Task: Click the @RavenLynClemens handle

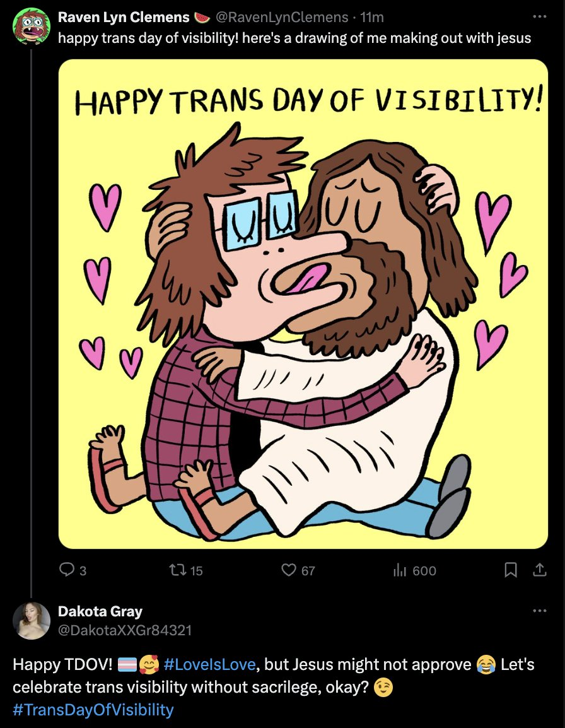Action: (282, 17)
